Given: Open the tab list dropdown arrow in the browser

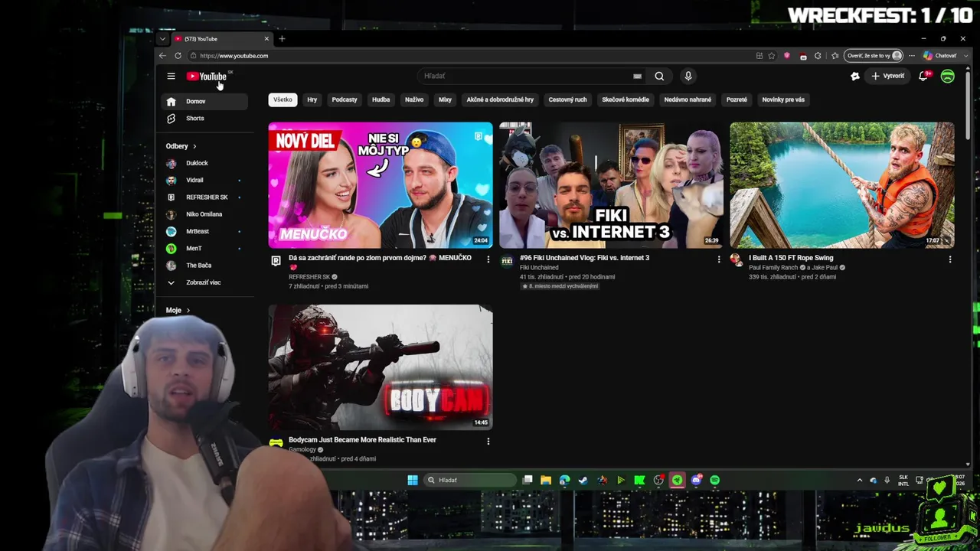Looking at the screenshot, I should tap(162, 39).
